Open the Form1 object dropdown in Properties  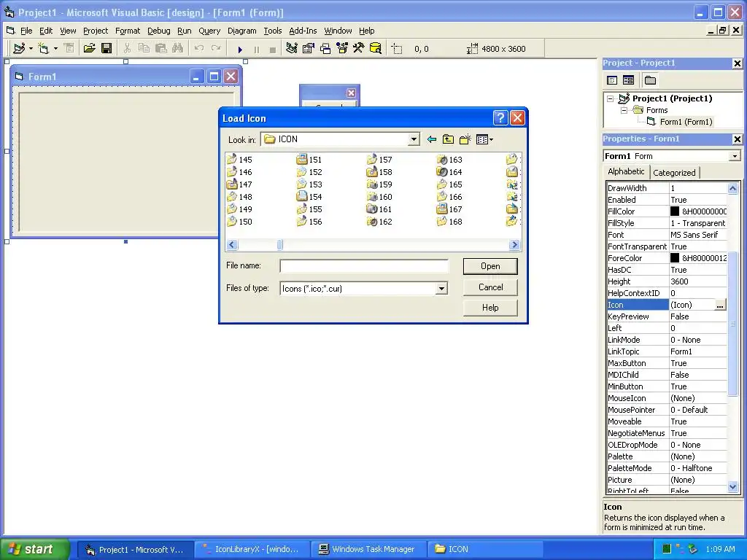point(735,156)
